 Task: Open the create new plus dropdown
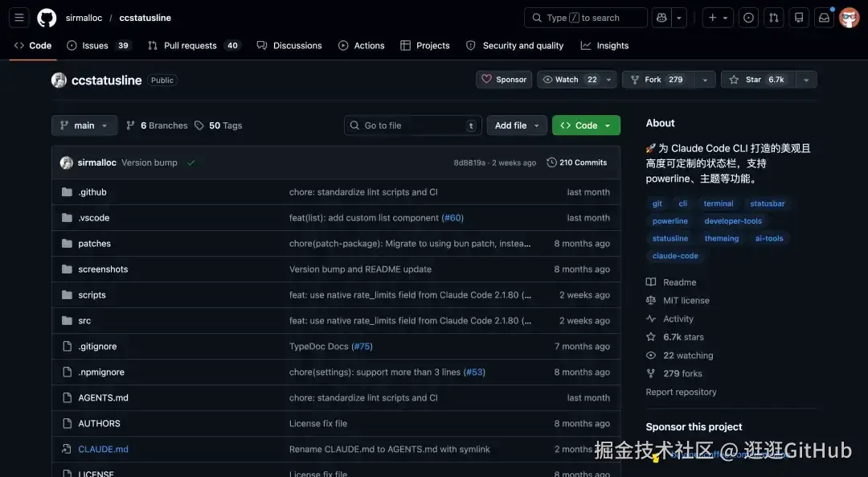(718, 18)
